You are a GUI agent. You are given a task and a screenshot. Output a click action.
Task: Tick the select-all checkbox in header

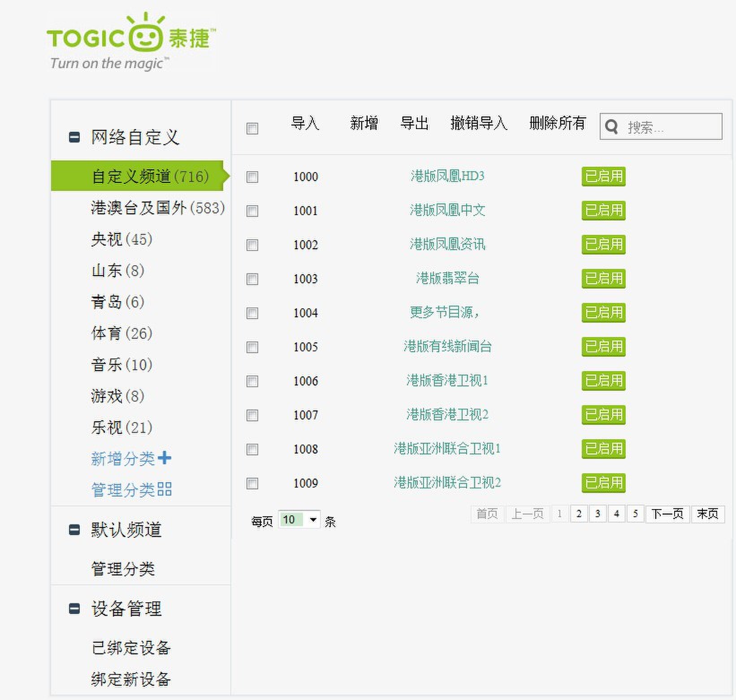pyautogui.click(x=252, y=129)
